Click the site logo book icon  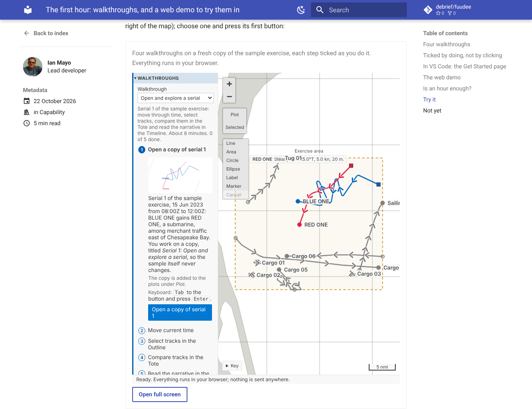click(x=28, y=10)
